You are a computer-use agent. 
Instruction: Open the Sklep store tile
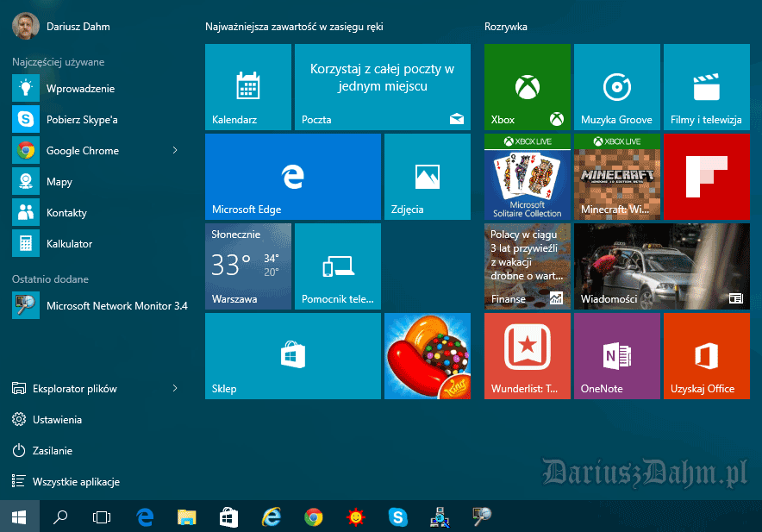pyautogui.click(x=293, y=356)
